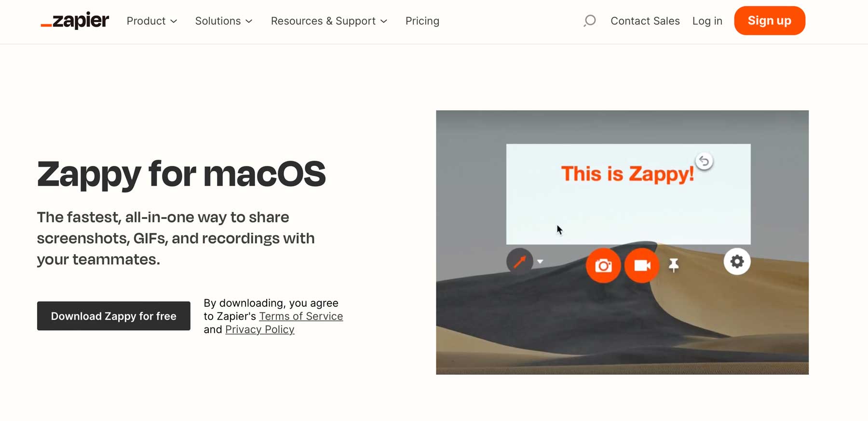Click the 'This is Zappy!' text in the preview
The image size is (868, 421).
627,174
